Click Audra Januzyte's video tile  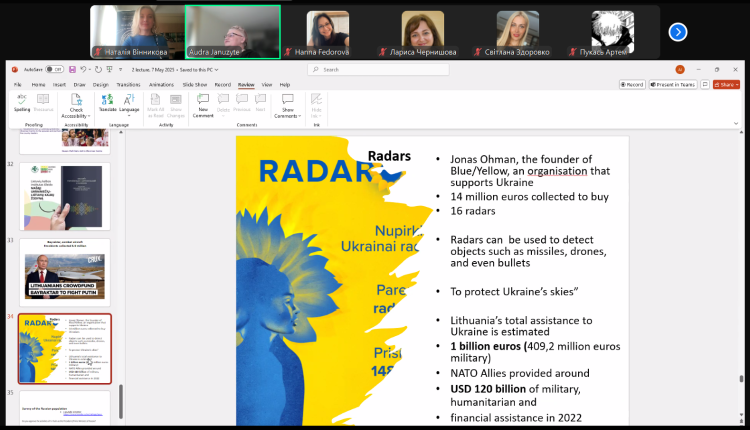click(x=233, y=32)
